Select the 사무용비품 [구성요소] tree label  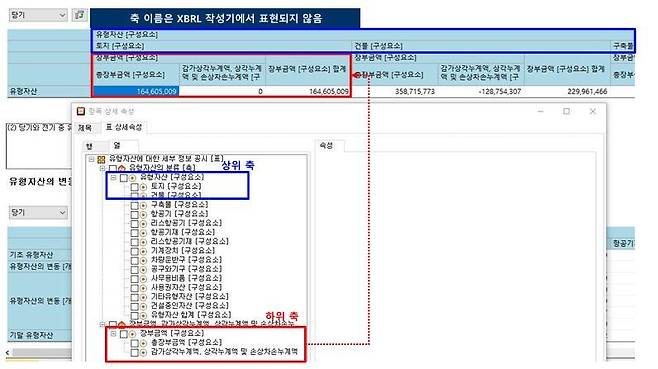(186, 278)
